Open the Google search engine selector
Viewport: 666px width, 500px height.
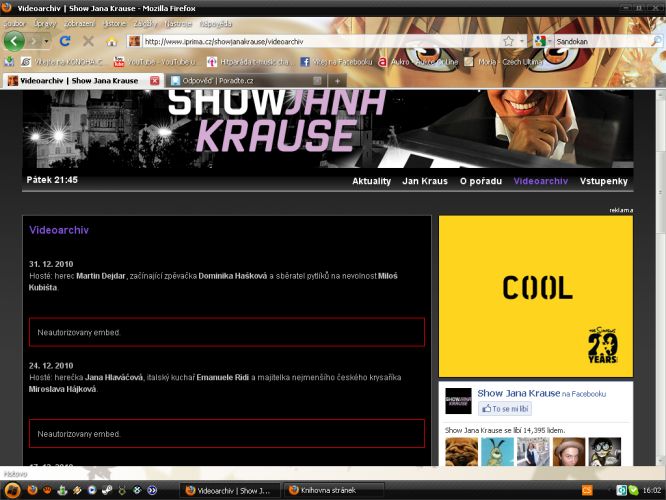point(543,41)
